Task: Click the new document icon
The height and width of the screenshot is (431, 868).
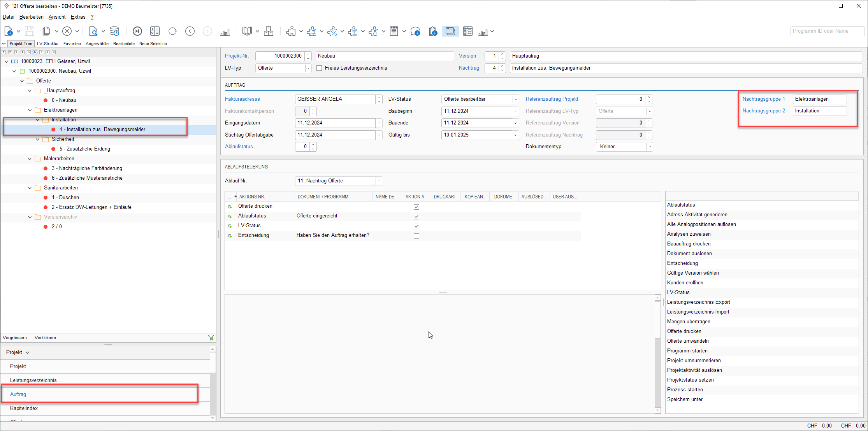Action: coord(9,31)
